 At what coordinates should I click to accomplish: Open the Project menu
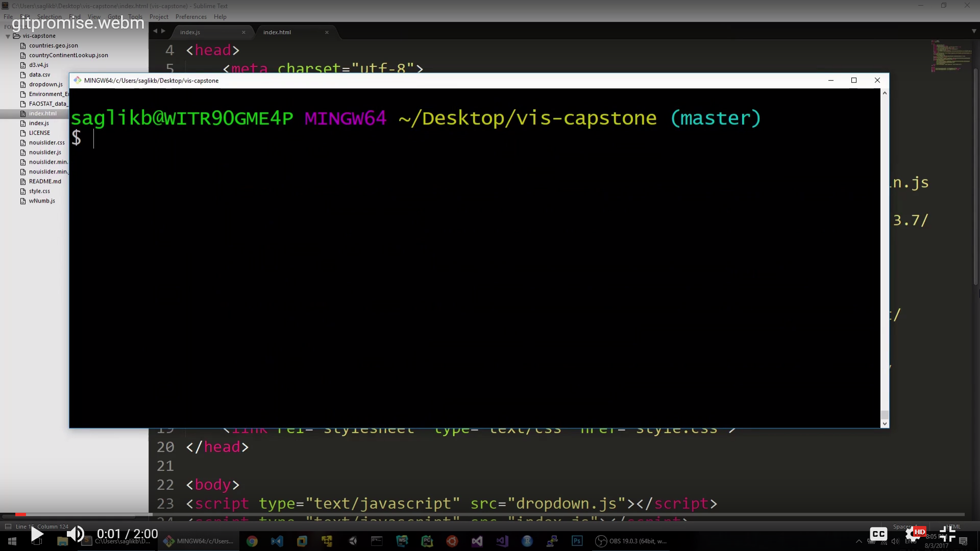159,17
